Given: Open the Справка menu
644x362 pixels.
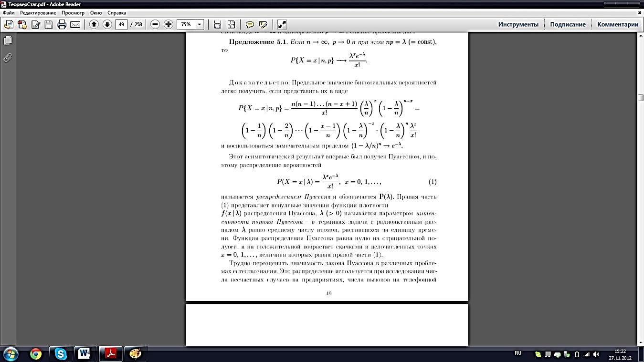Looking at the screenshot, I should tap(117, 13).
